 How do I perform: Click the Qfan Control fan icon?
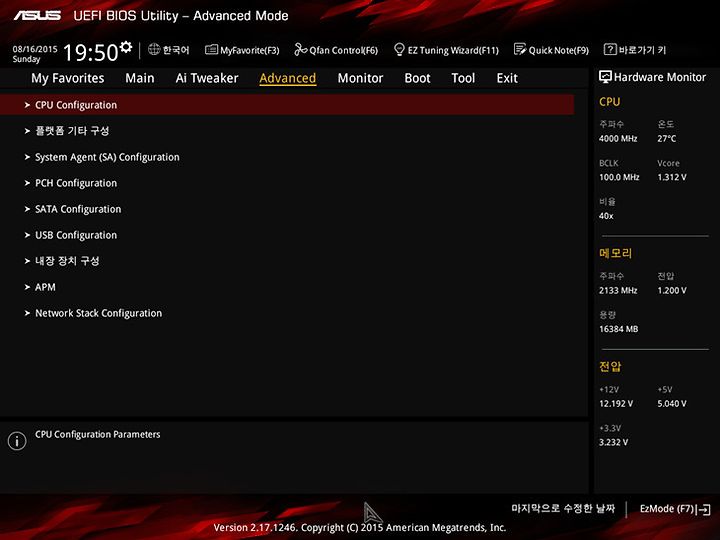[x=300, y=49]
